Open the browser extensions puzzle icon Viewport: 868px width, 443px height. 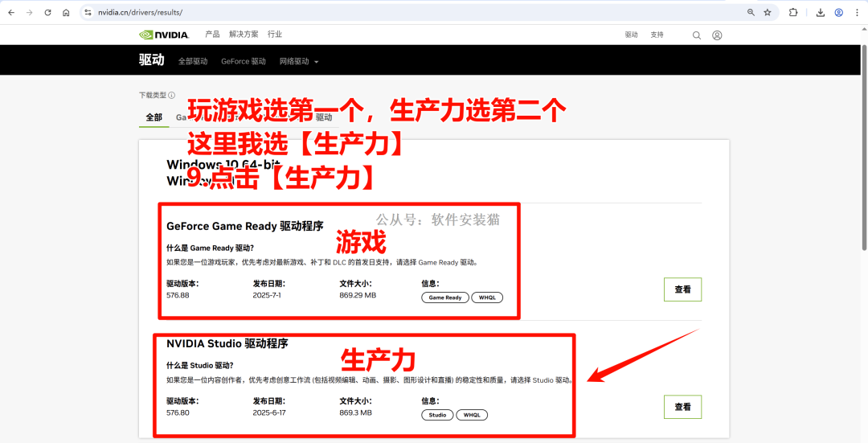(793, 12)
